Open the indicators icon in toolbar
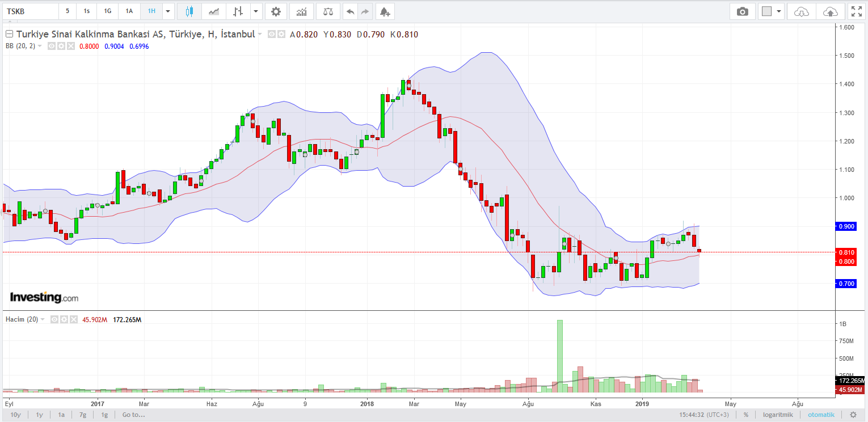868x422 pixels. point(302,11)
